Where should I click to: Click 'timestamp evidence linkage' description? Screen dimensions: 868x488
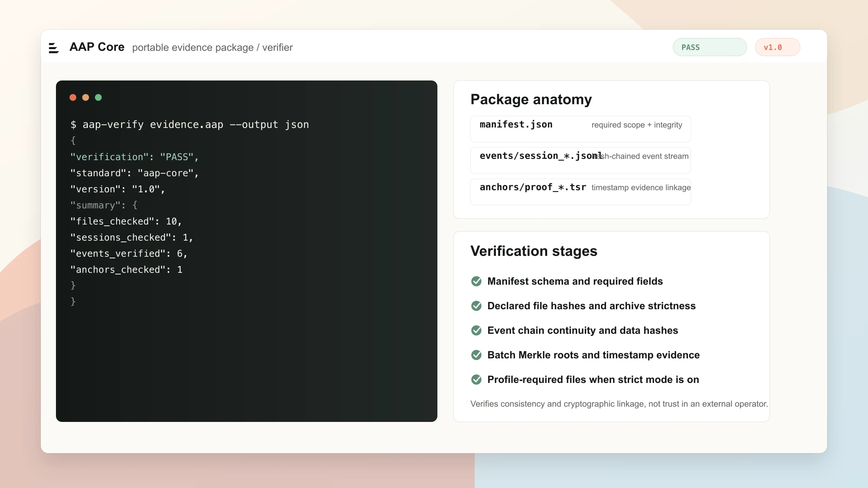pyautogui.click(x=641, y=188)
